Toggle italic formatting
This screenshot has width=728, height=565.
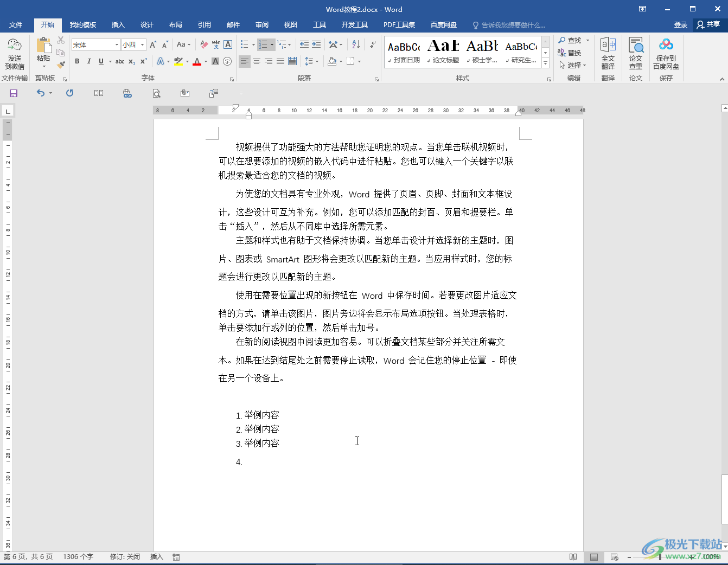click(89, 61)
